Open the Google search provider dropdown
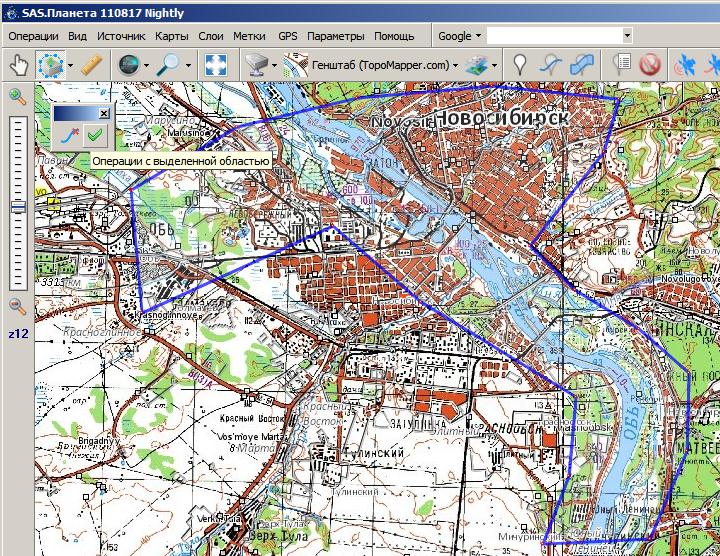The width and height of the screenshot is (720, 556). tap(459, 36)
